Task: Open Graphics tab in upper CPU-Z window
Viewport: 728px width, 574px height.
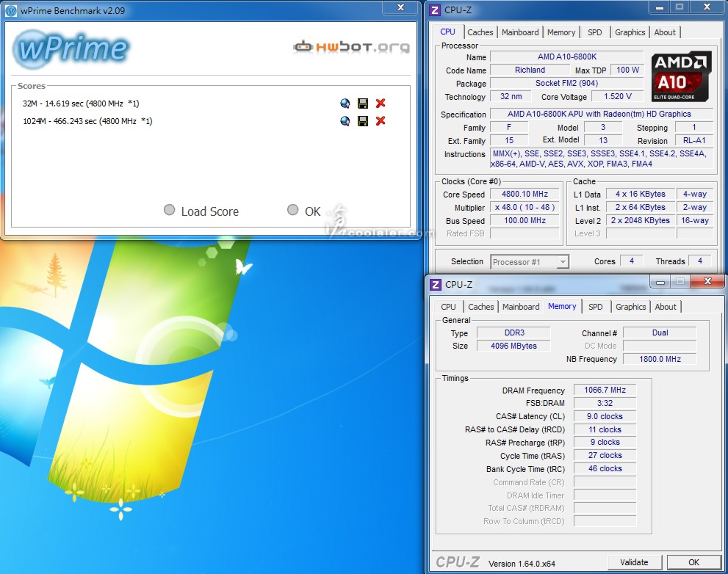Action: pyautogui.click(x=630, y=32)
